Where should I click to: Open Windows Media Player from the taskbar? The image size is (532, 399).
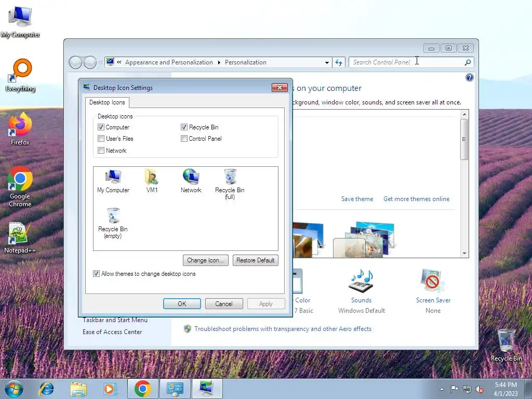click(110, 389)
